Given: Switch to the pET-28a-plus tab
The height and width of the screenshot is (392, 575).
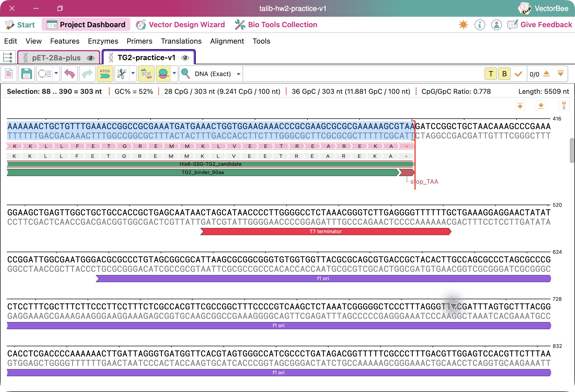Looking at the screenshot, I should click(59, 58).
